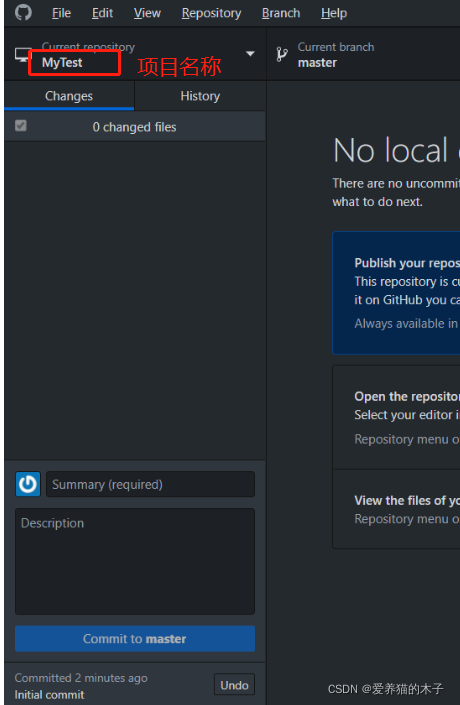This screenshot has width=460, height=705.
Task: Click the 'Initial commit' text
Action: (49, 695)
